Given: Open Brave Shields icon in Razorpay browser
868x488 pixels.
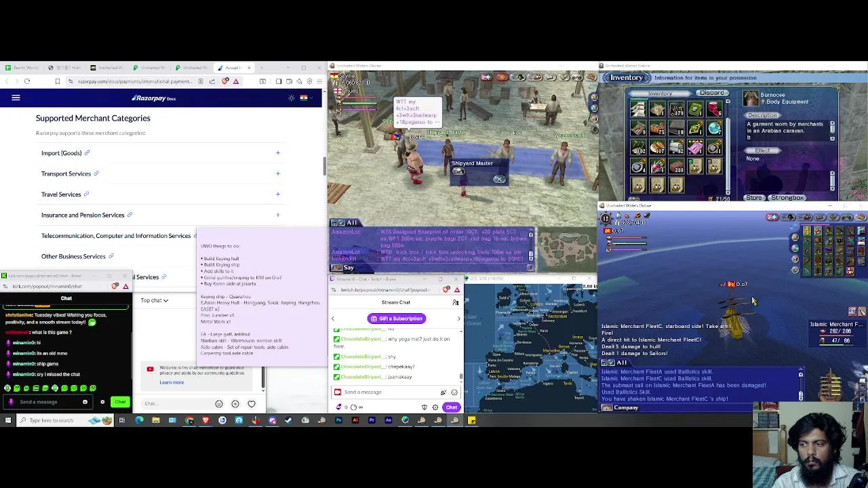Looking at the screenshot, I should 225,81.
